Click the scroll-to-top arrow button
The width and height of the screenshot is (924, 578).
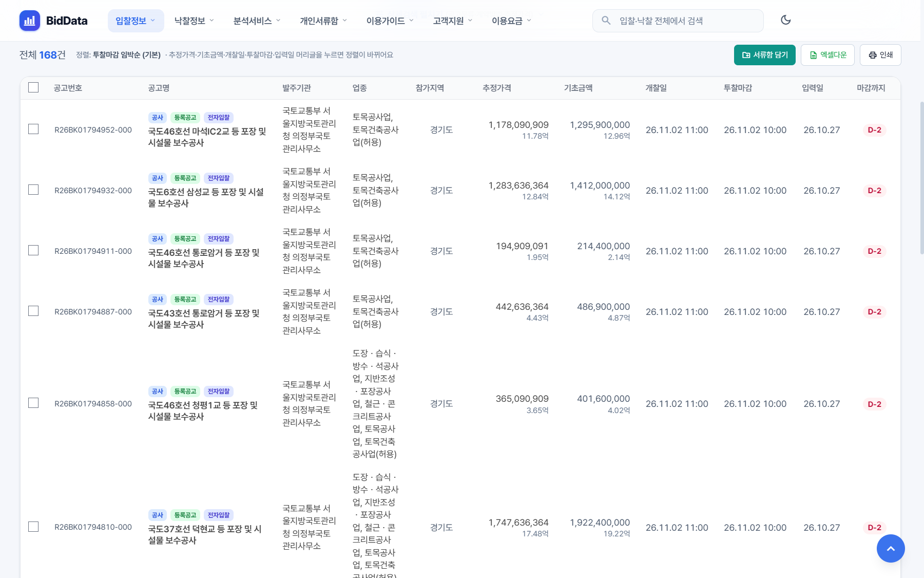point(891,548)
